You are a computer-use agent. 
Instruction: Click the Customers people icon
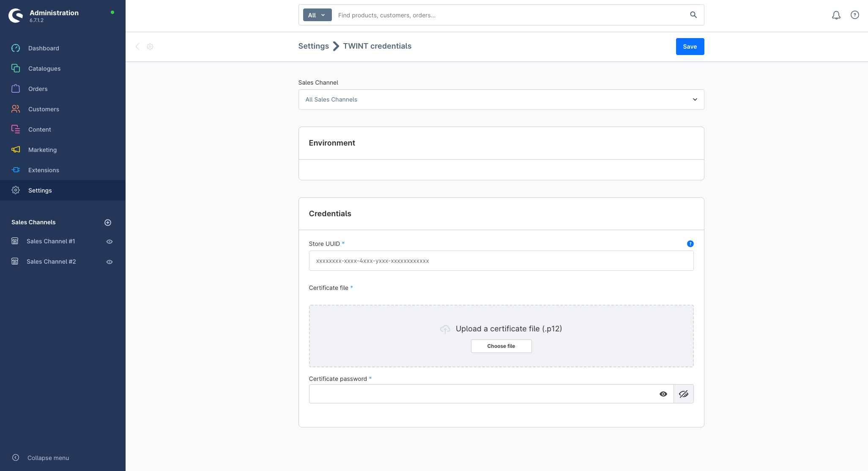pos(16,109)
